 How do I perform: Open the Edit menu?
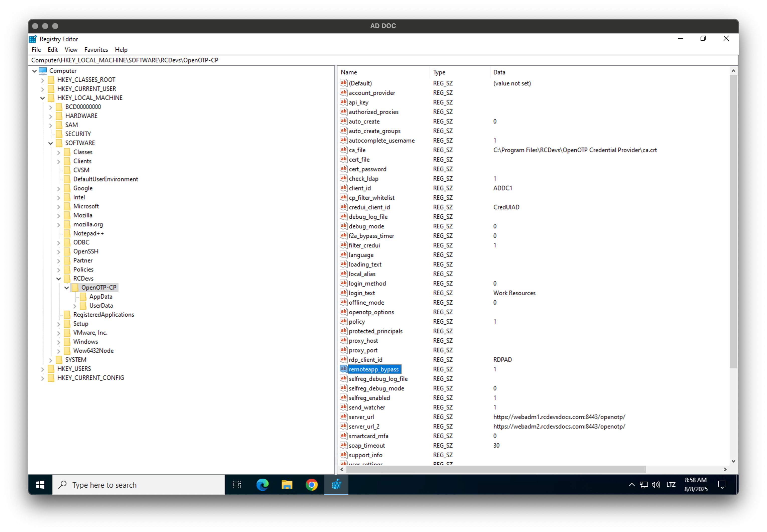(x=52, y=50)
